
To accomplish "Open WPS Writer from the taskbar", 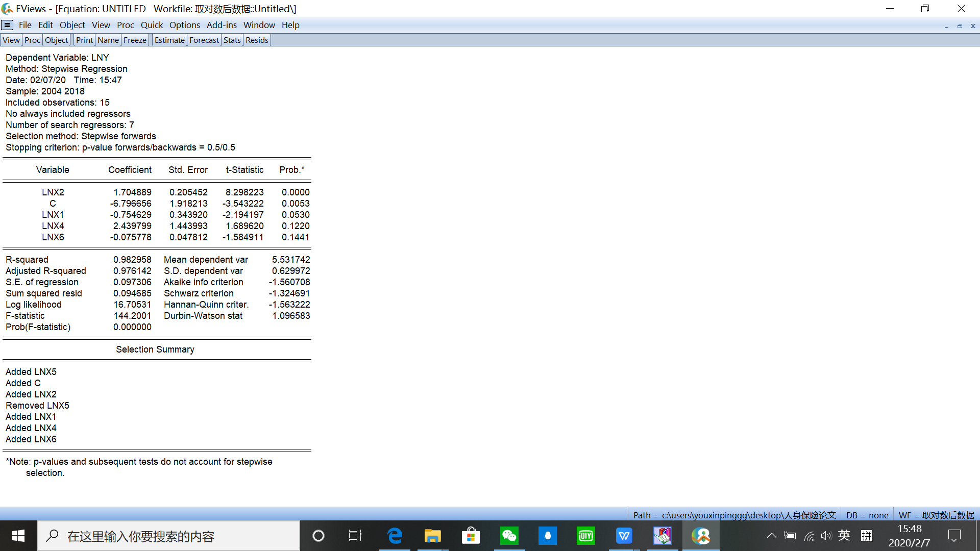I will click(x=624, y=536).
